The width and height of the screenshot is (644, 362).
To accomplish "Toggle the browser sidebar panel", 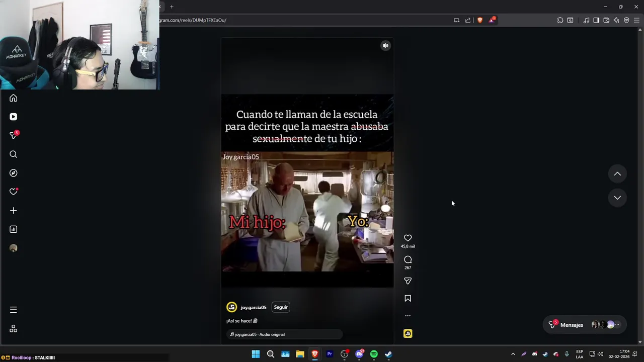I will click(x=596, y=20).
